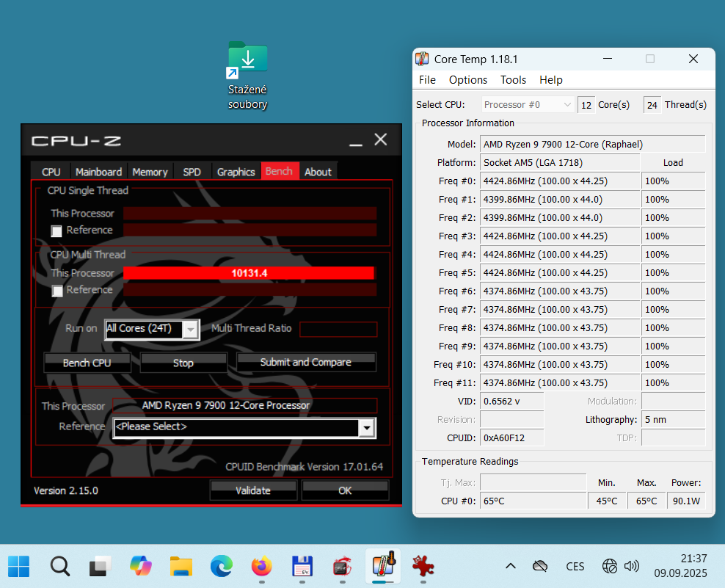Image resolution: width=725 pixels, height=588 pixels.
Task: Click the Core Temp title bar icon
Action: (422, 59)
